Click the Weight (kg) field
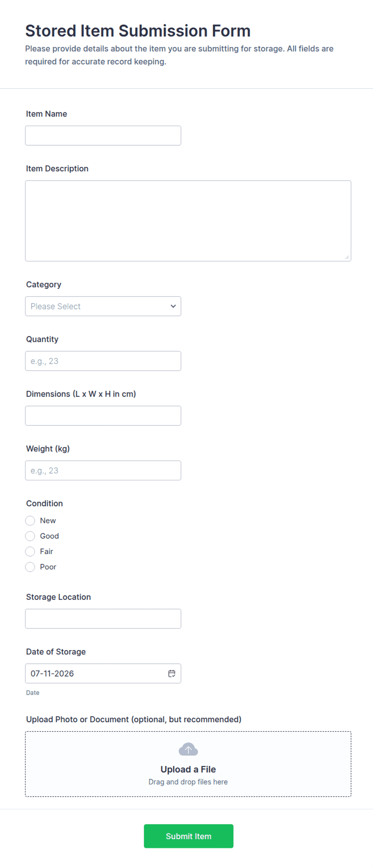The width and height of the screenshot is (373, 868). (x=103, y=470)
